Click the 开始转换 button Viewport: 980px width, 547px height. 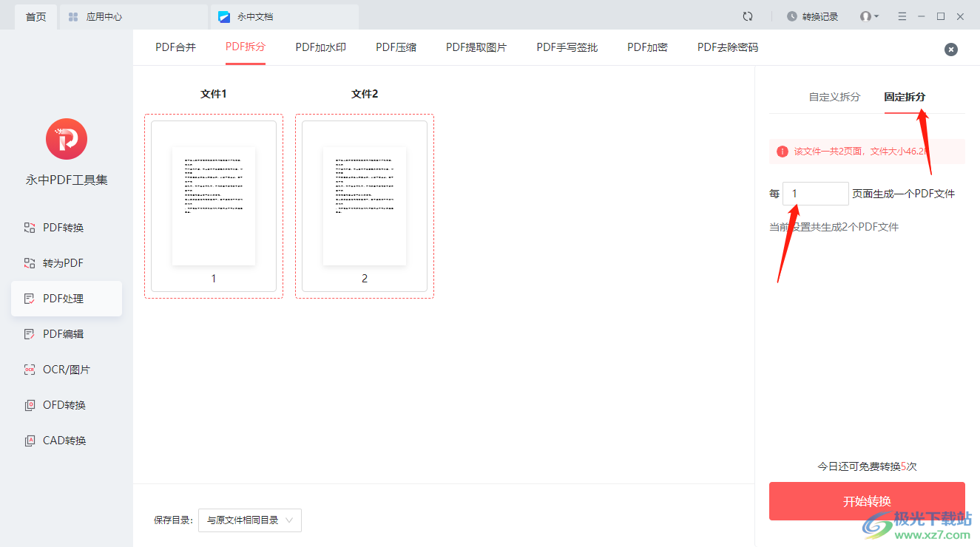[x=867, y=501]
